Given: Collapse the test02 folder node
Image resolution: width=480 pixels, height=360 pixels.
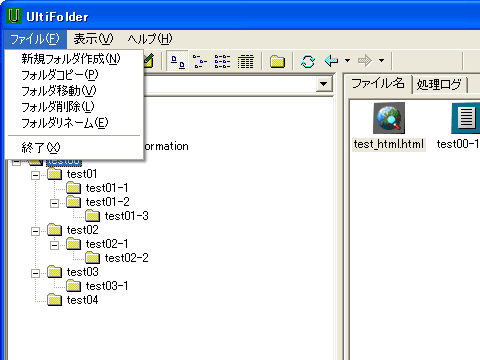Looking at the screenshot, I should [x=35, y=231].
